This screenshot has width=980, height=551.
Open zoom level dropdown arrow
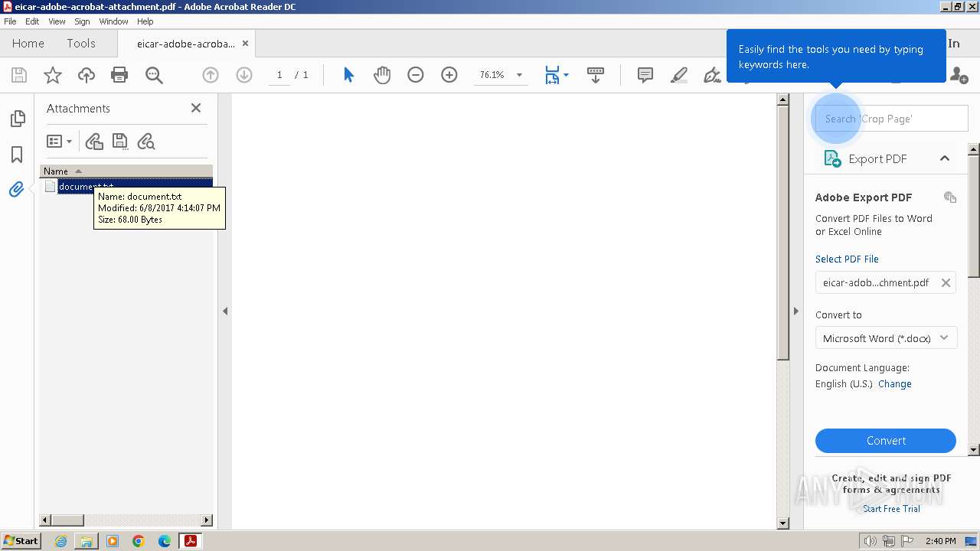[x=519, y=75]
